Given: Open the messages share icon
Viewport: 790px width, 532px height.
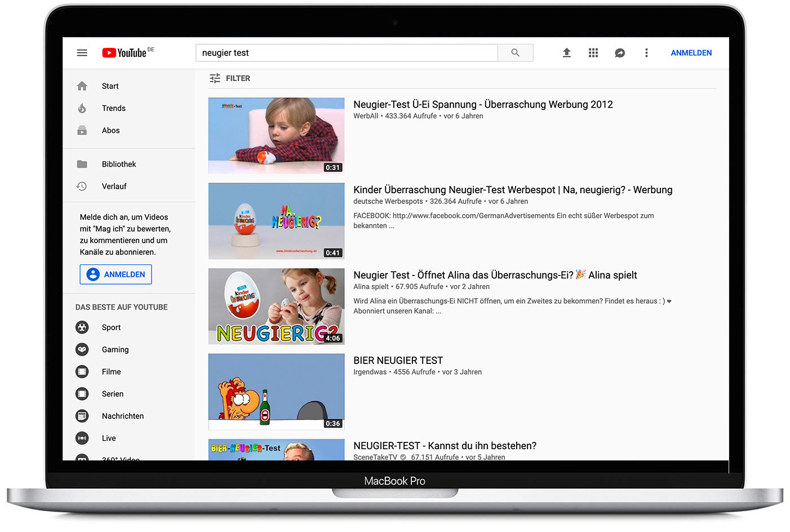Looking at the screenshot, I should pyautogui.click(x=620, y=53).
